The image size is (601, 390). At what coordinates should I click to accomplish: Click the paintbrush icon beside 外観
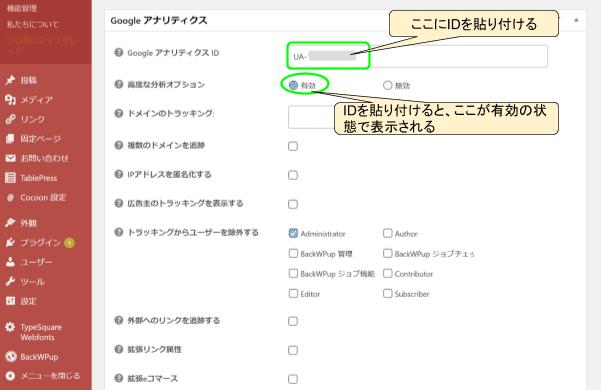10,223
